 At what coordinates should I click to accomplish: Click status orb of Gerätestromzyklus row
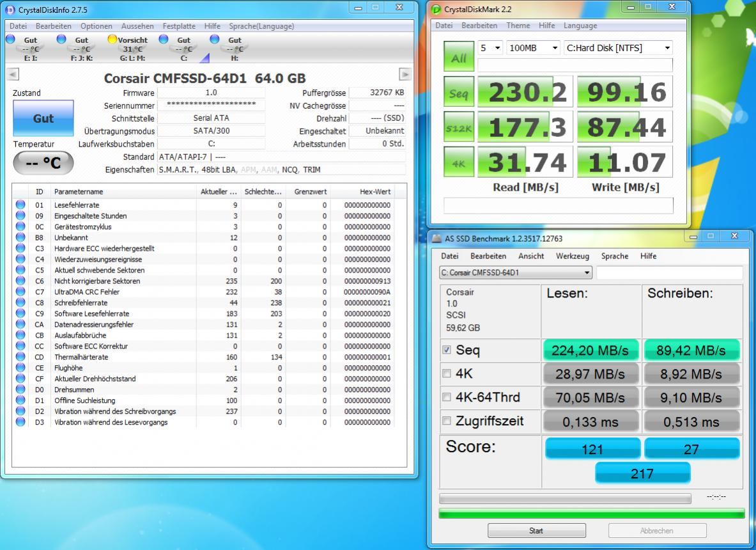tap(20, 226)
